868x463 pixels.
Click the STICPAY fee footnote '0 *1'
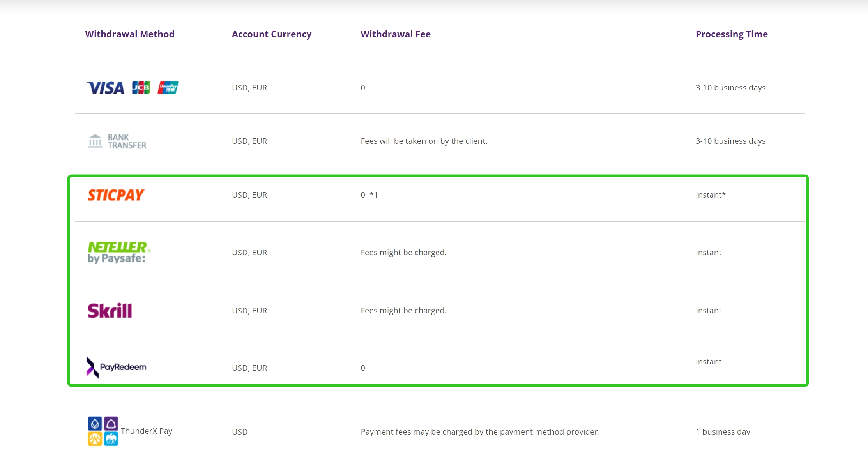pyautogui.click(x=369, y=195)
